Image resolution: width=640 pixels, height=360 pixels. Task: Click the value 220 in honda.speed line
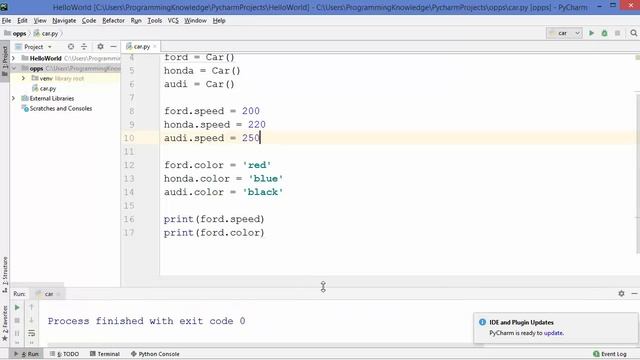pos(257,124)
